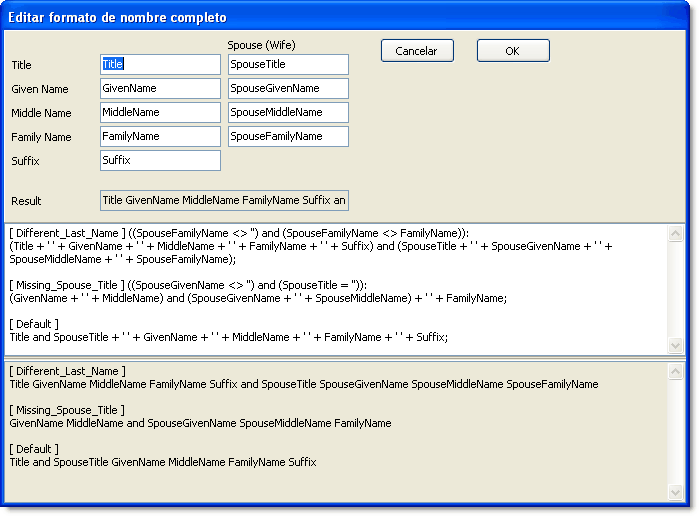Click '[ Missing_Spouse_Title ]' heading in preview pane
699x516 pixels.
pyautogui.click(x=67, y=410)
